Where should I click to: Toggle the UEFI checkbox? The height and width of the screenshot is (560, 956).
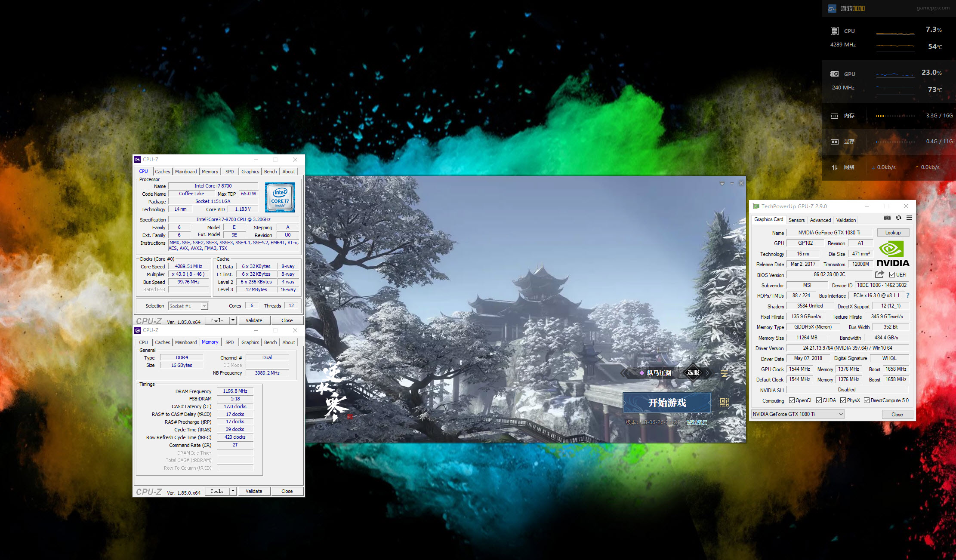[892, 275]
